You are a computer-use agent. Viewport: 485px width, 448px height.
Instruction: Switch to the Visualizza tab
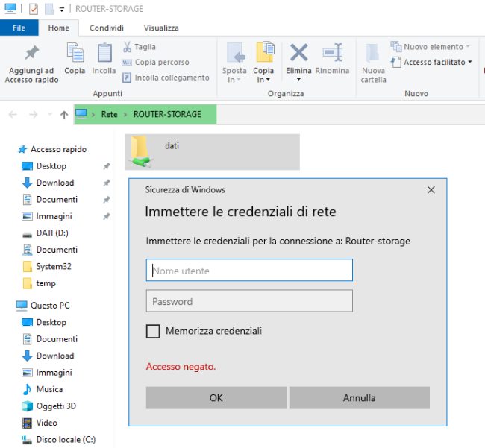[x=161, y=28]
